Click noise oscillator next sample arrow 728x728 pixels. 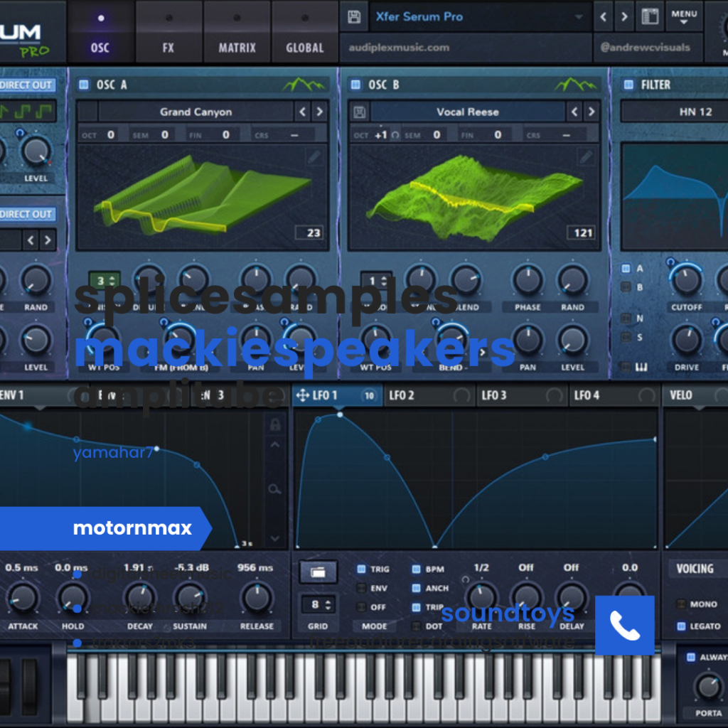pyautogui.click(x=48, y=240)
